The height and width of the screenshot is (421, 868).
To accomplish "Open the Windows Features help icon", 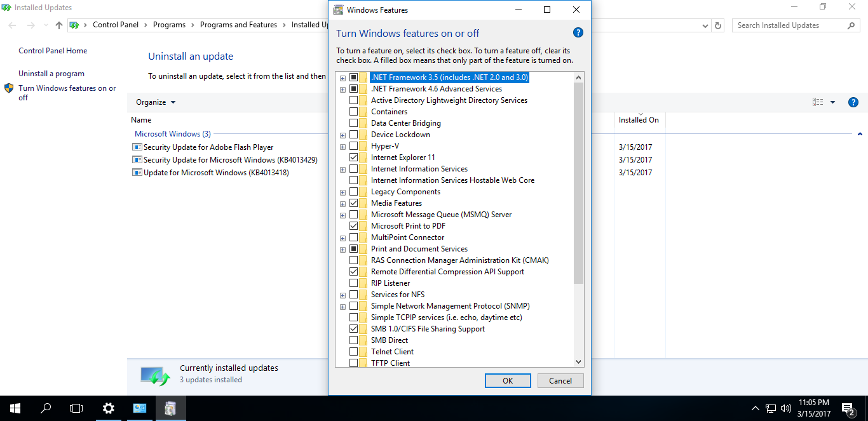I will [578, 33].
